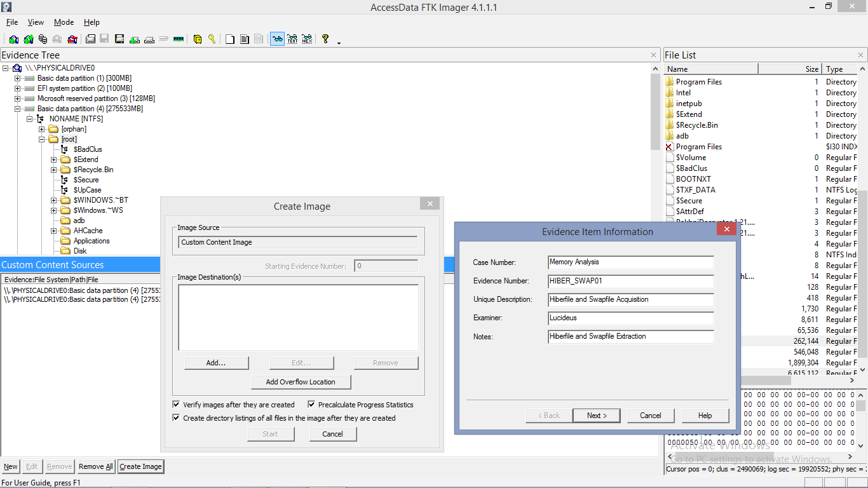
Task: Select $BadClus in Evidence Tree
Action: coord(88,149)
